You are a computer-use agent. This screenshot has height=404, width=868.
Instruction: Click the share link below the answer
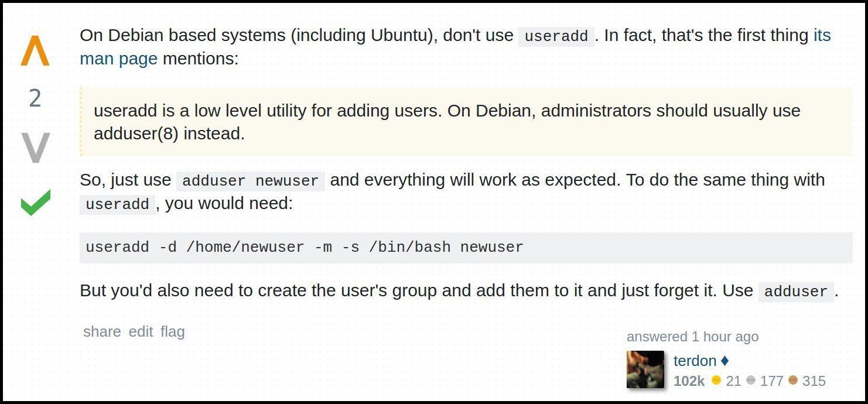point(102,331)
